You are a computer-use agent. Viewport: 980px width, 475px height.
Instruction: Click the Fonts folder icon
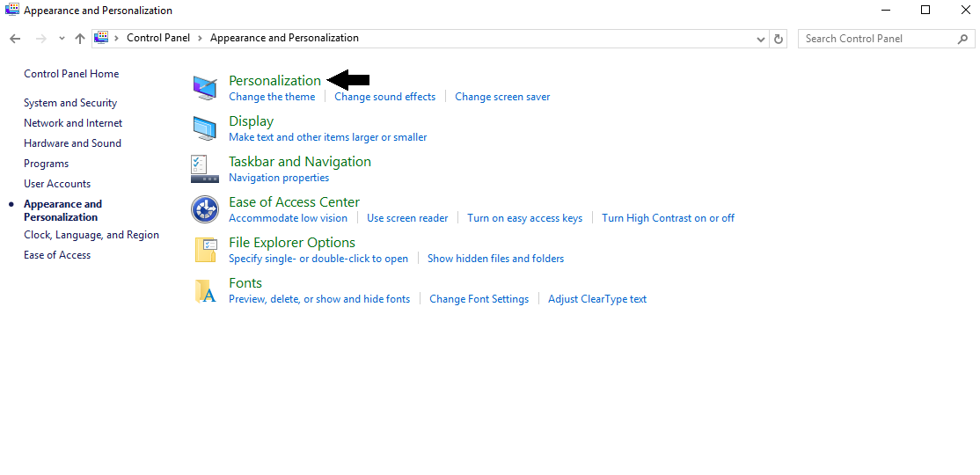[x=205, y=290]
